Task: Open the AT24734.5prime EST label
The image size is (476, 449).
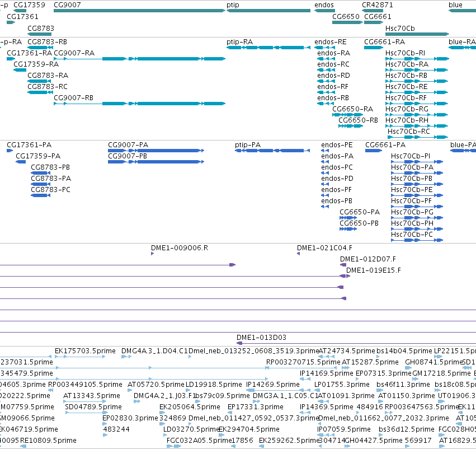Action: pyautogui.click(x=347, y=350)
